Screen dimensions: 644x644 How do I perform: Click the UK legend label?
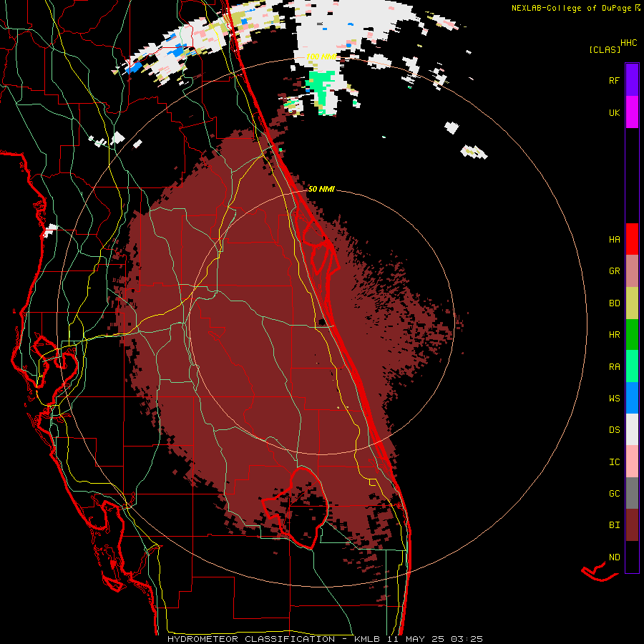(614, 112)
